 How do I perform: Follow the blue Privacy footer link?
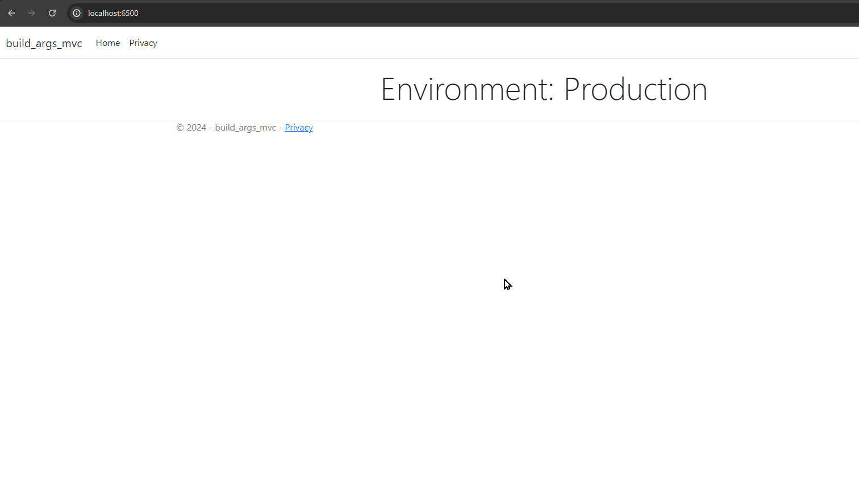click(298, 128)
